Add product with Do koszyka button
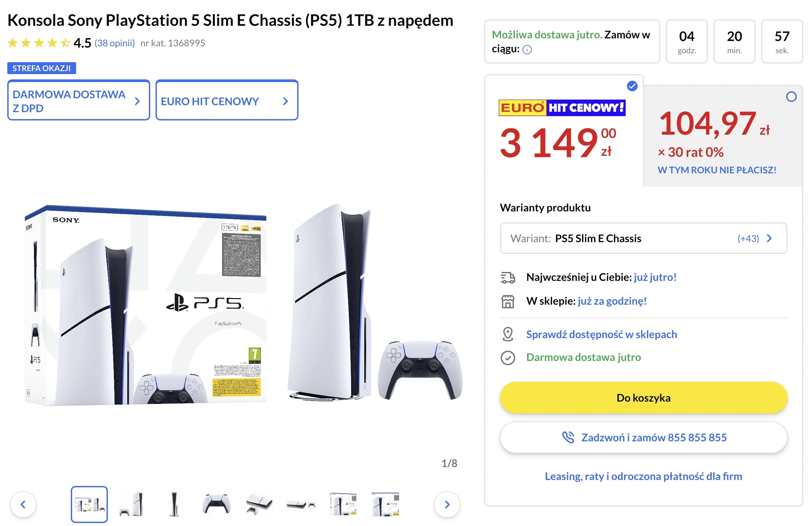Viewport: 812px width, 526px height. (x=644, y=398)
